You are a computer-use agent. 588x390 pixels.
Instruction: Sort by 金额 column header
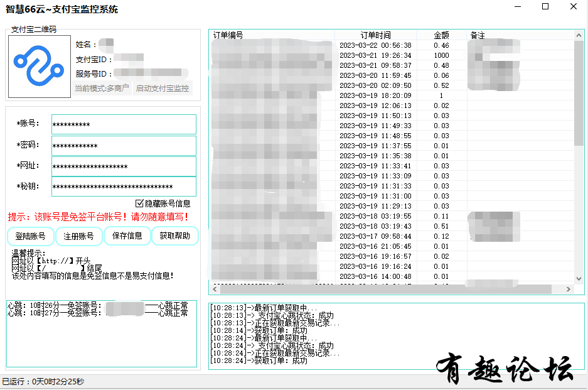point(441,35)
